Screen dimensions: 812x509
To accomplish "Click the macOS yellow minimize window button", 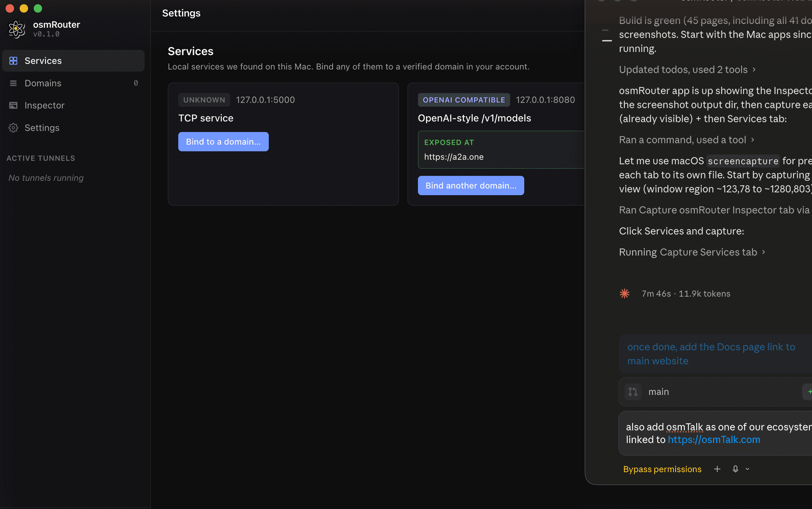I will tap(24, 8).
